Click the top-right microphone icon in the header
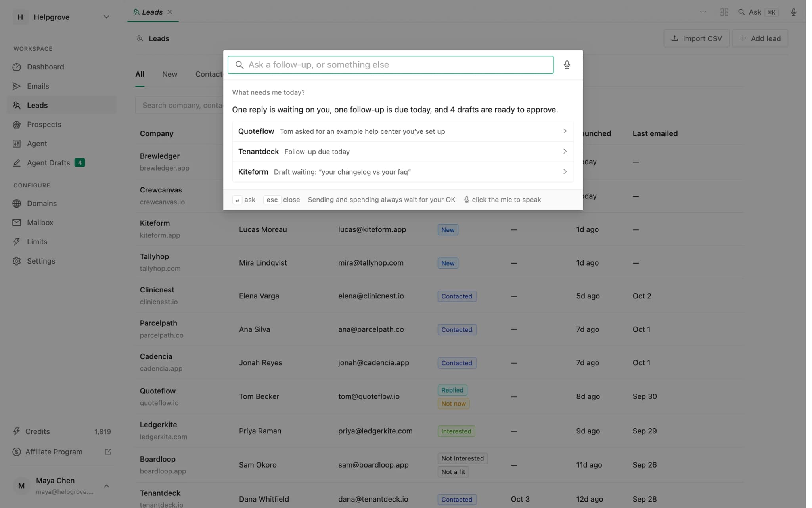Viewport: 812px width, 508px height. (x=793, y=12)
